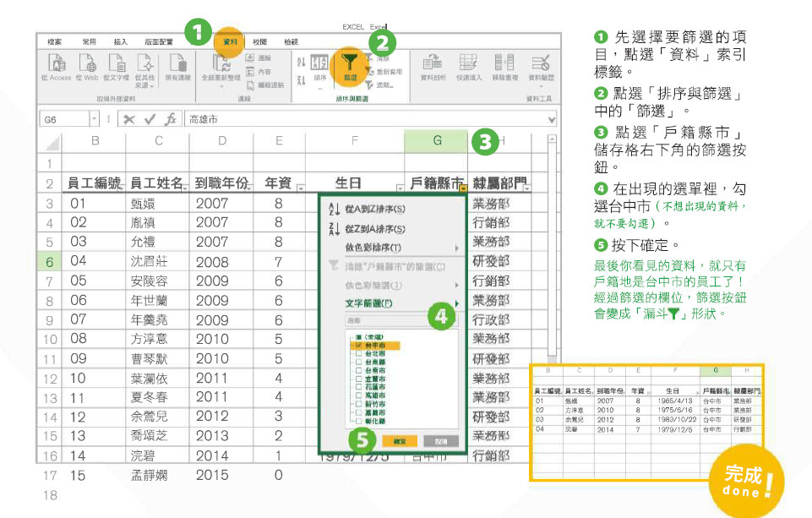Click the ribbon's ascending A-to-Z sort icon

[x=301, y=63]
